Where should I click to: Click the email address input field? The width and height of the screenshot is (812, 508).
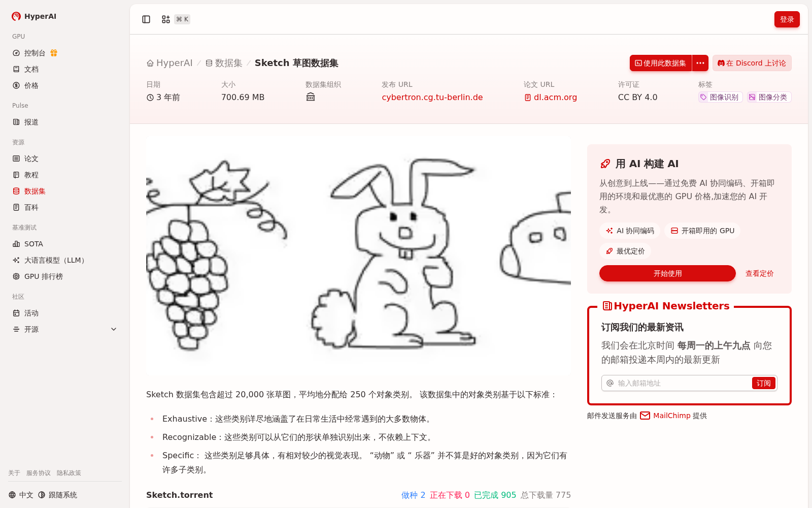tap(683, 383)
